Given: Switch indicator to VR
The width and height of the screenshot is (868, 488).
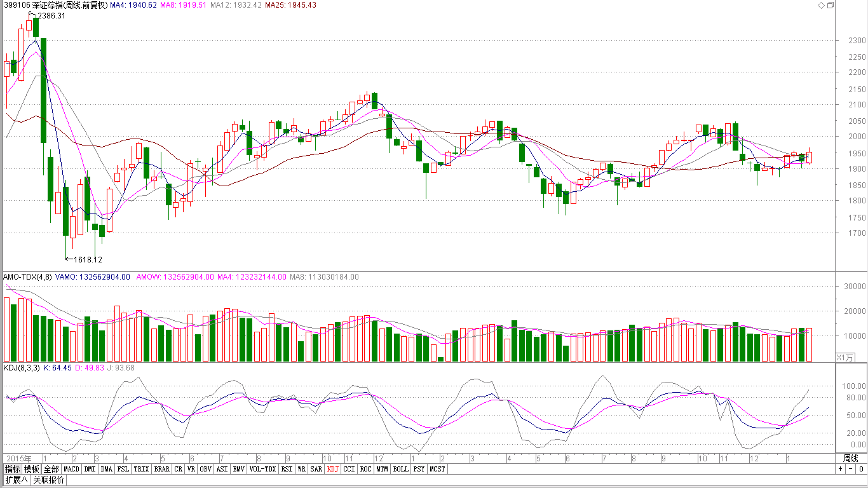Looking at the screenshot, I should pos(191,469).
